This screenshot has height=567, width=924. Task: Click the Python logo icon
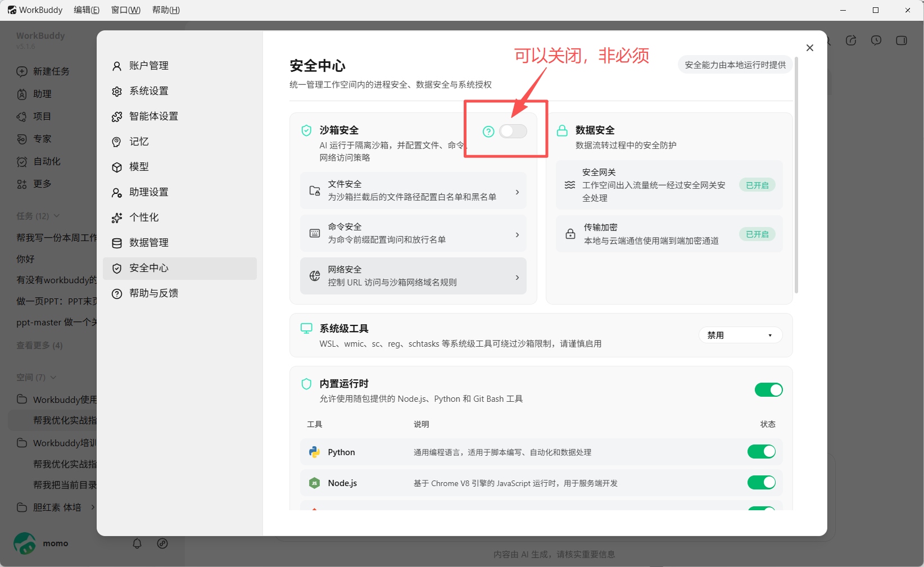click(315, 452)
